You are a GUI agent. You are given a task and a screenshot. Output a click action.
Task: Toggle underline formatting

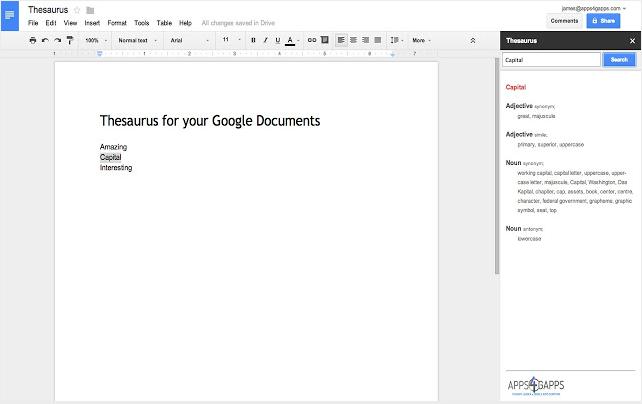[278, 40]
